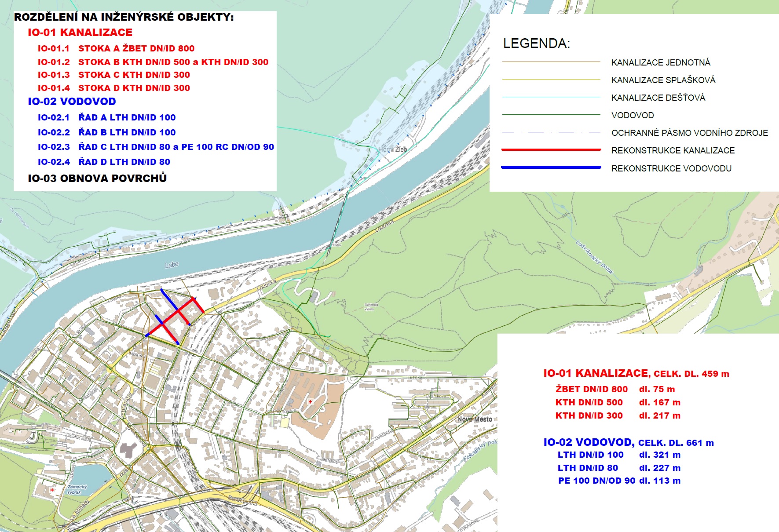The image size is (779, 532).
Task: Click the cyan line sample for Kanalizace dešťová
Action: point(551,97)
